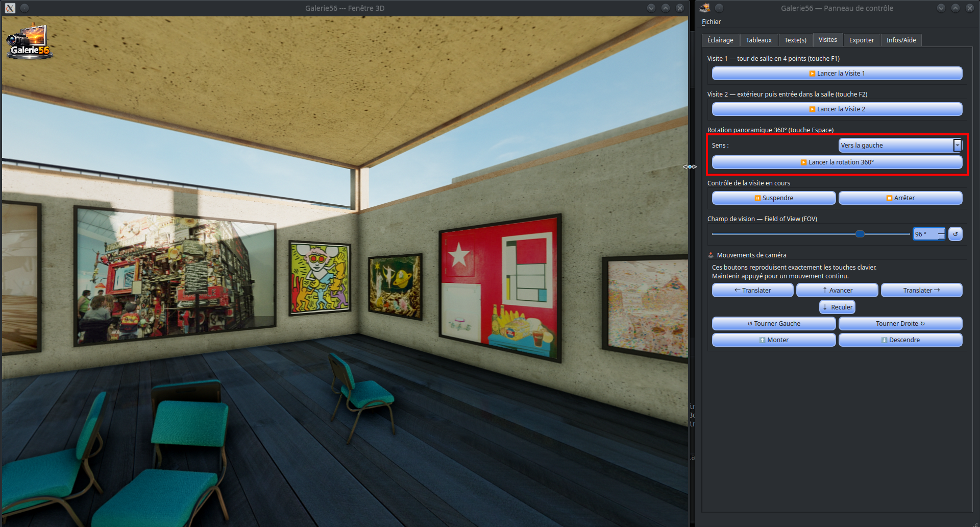This screenshot has width=980, height=527.
Task: Click the X11 icon in the 3D window title bar
Action: [x=10, y=8]
